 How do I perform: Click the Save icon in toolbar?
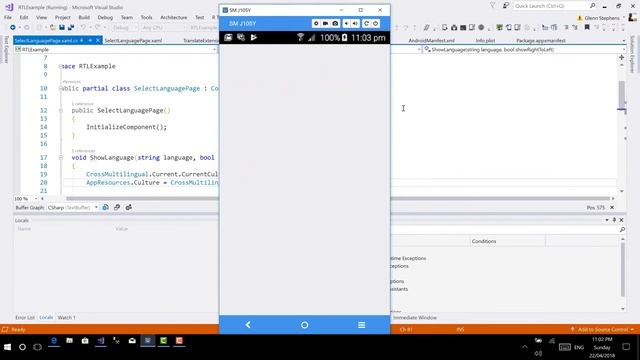tap(62, 27)
